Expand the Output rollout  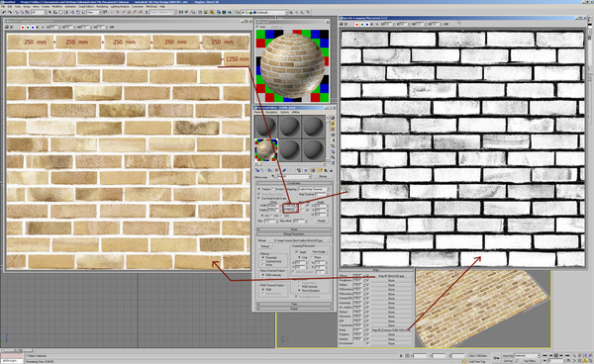tap(294, 309)
